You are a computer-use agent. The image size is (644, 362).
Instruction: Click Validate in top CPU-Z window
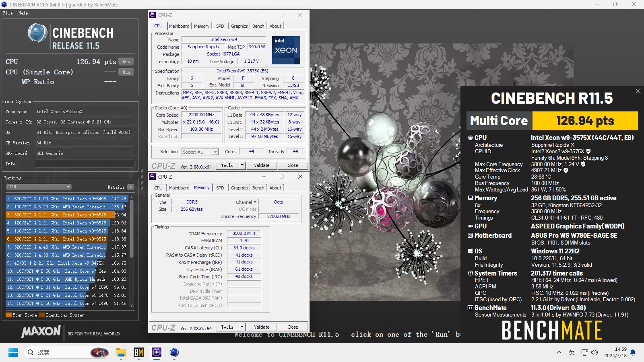pos(262,165)
